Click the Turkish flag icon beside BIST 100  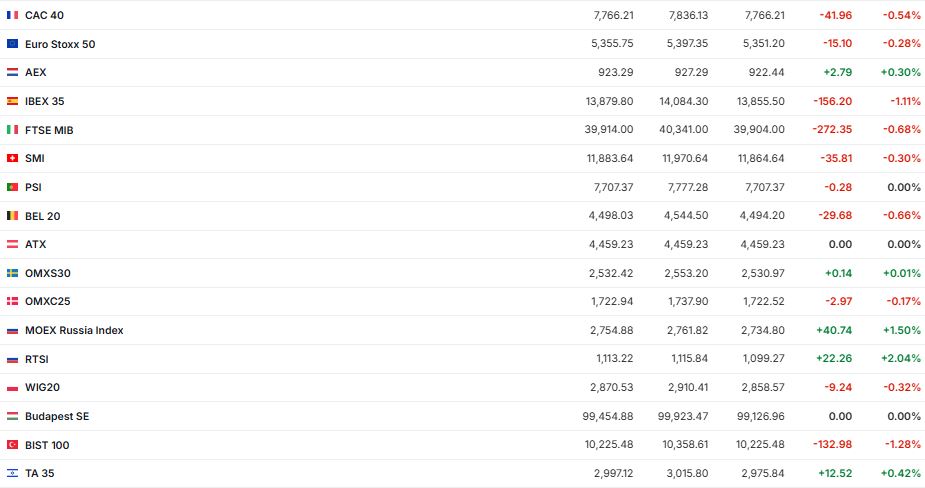click(12, 445)
